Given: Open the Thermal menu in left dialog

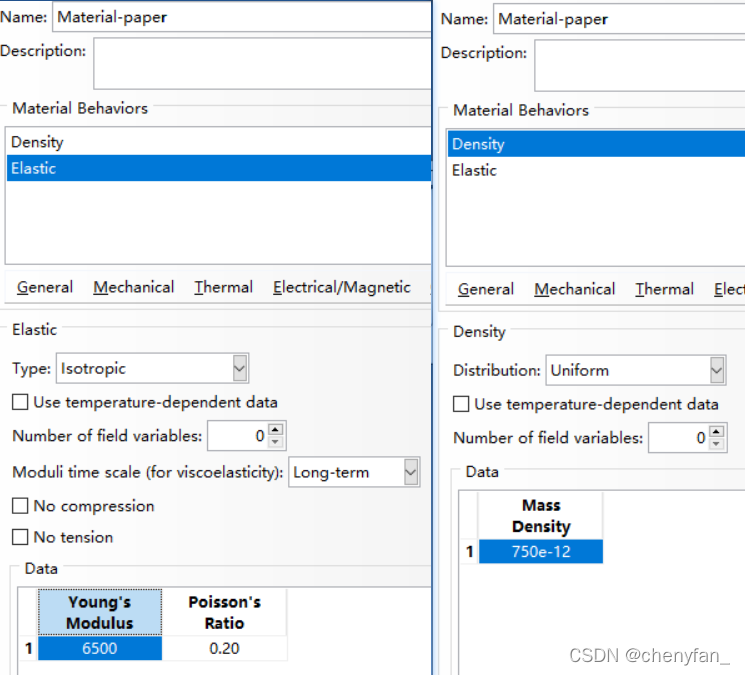Looking at the screenshot, I should tap(223, 288).
